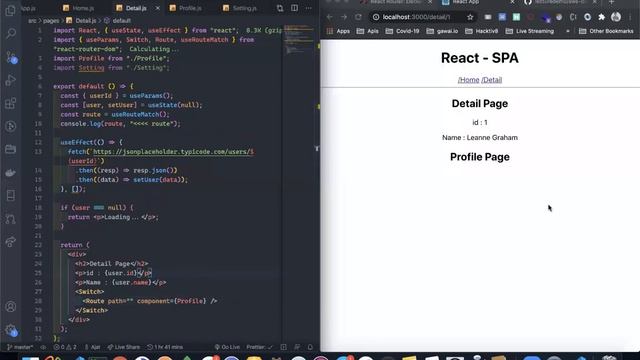Go forward in the browser
640x360 pixels.
pos(344,17)
